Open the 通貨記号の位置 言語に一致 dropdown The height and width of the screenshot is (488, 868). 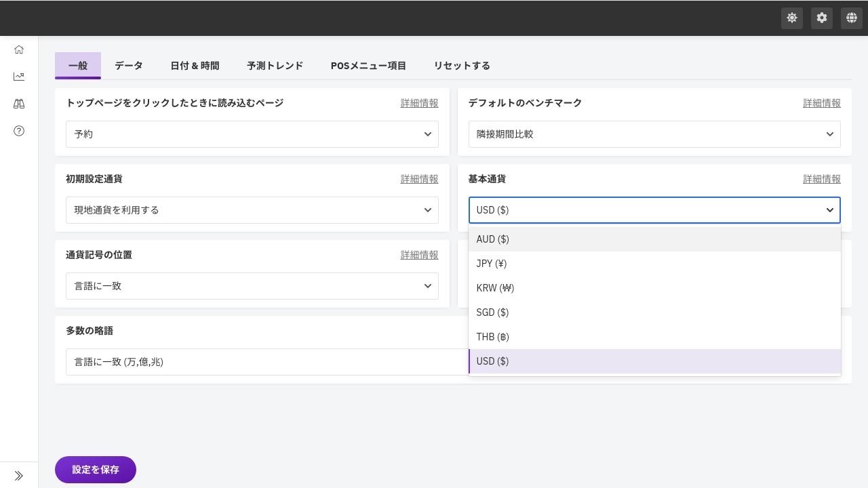click(252, 286)
